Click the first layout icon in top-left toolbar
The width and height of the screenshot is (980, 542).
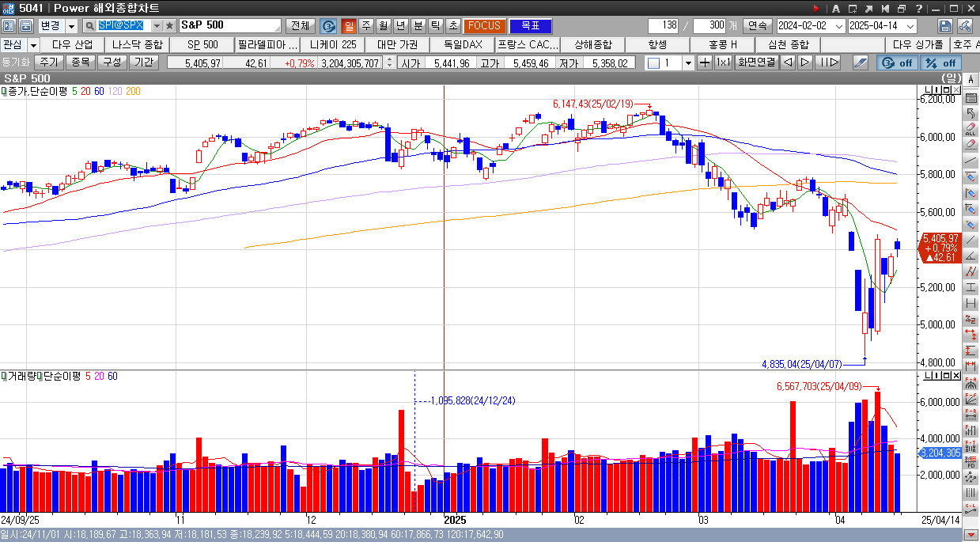point(8,26)
